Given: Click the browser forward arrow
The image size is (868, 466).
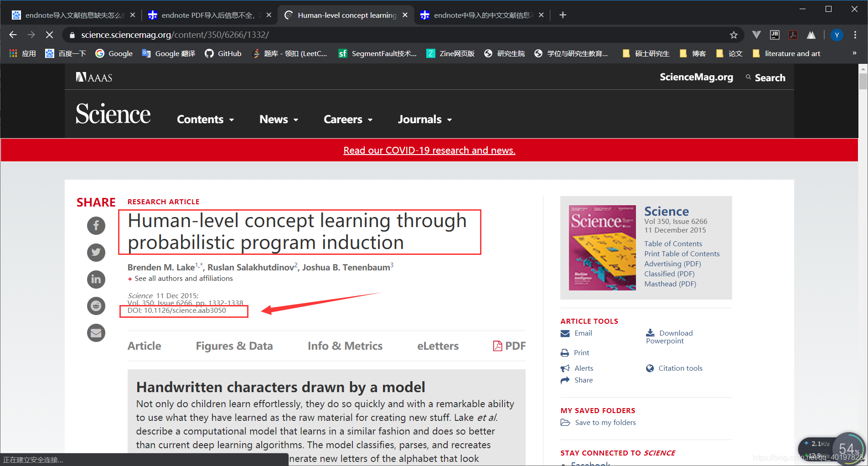Looking at the screenshot, I should coord(31,35).
